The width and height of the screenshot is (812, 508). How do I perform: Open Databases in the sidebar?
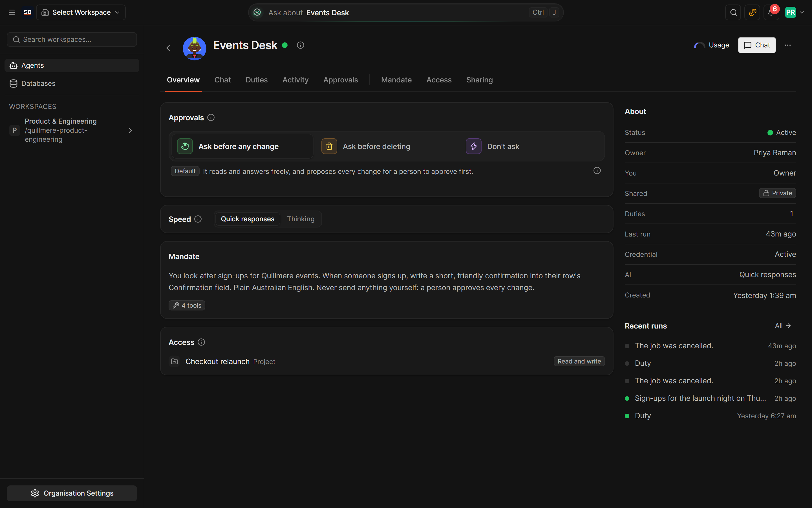coord(72,83)
